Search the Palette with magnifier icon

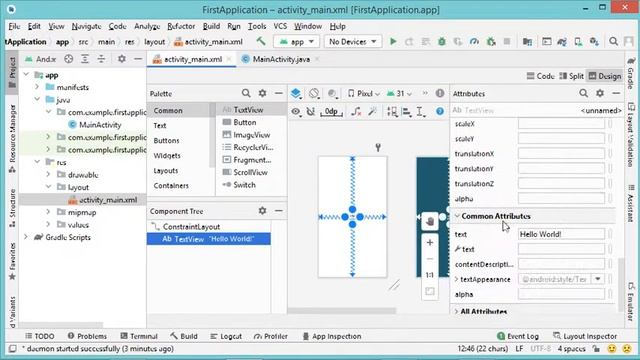tap(246, 93)
